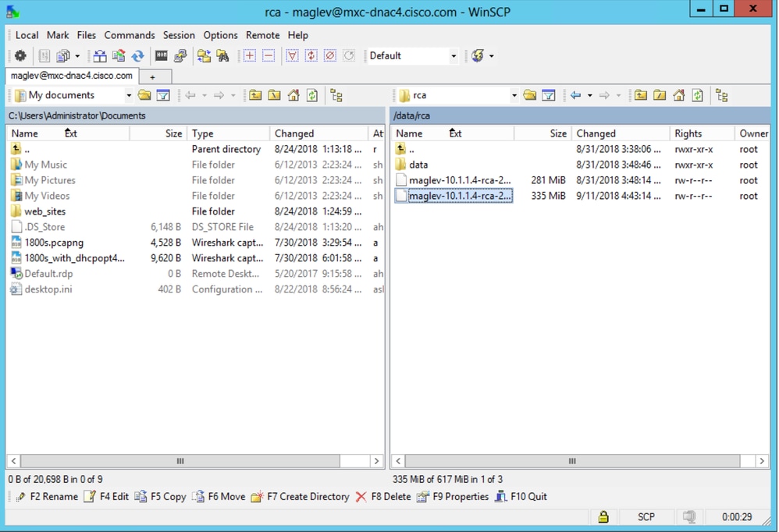Click Synchronize Browsing icon
Screen dimensions: 779x532
pos(204,55)
